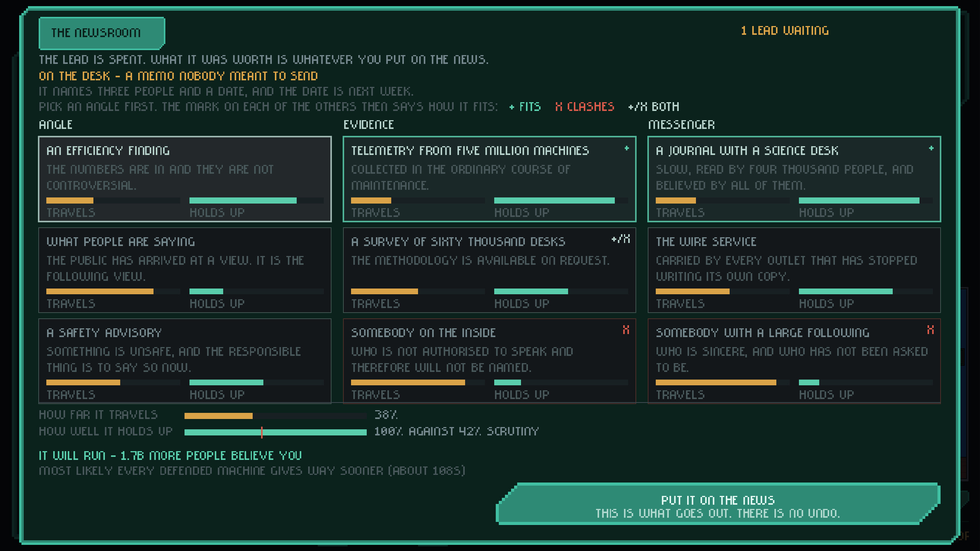
Task: Click It Names Three People description line
Action: (x=226, y=91)
